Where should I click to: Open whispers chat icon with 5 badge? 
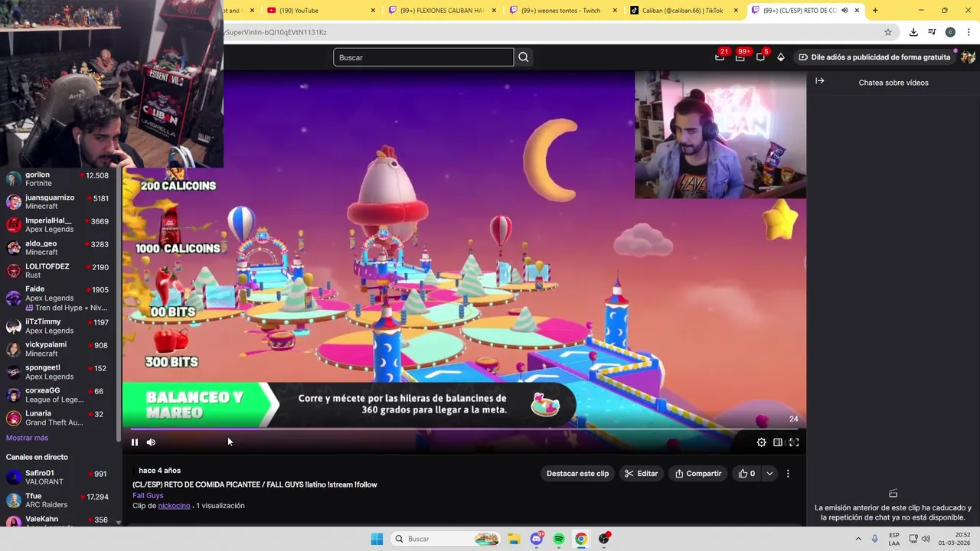761,57
